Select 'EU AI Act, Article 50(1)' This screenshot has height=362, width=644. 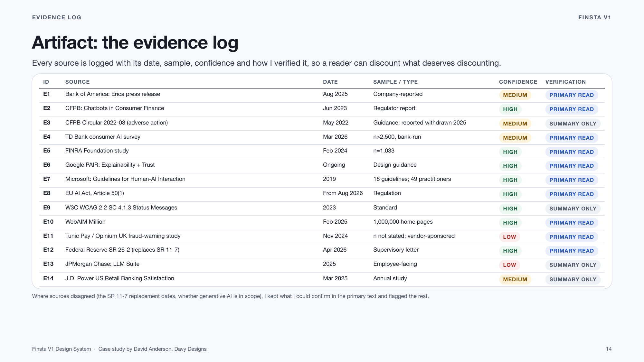tap(95, 193)
